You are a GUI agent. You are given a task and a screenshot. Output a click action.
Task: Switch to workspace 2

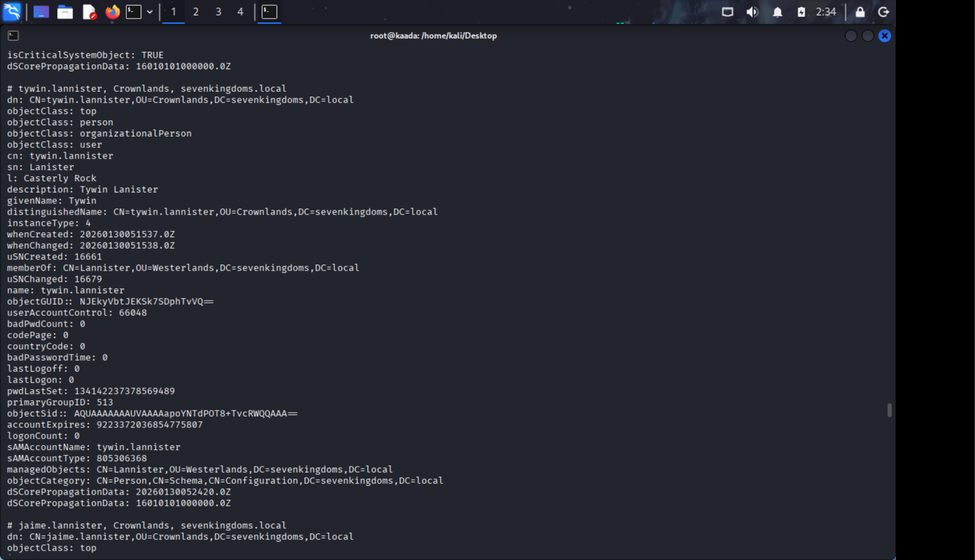point(196,12)
